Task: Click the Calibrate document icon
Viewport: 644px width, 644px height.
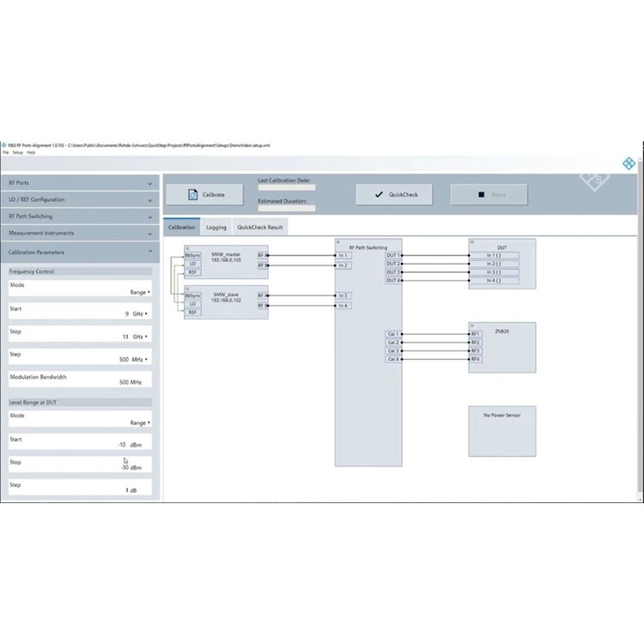Action: click(x=192, y=195)
